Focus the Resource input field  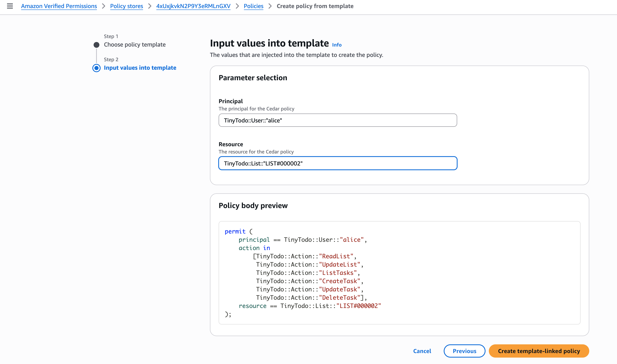338,163
